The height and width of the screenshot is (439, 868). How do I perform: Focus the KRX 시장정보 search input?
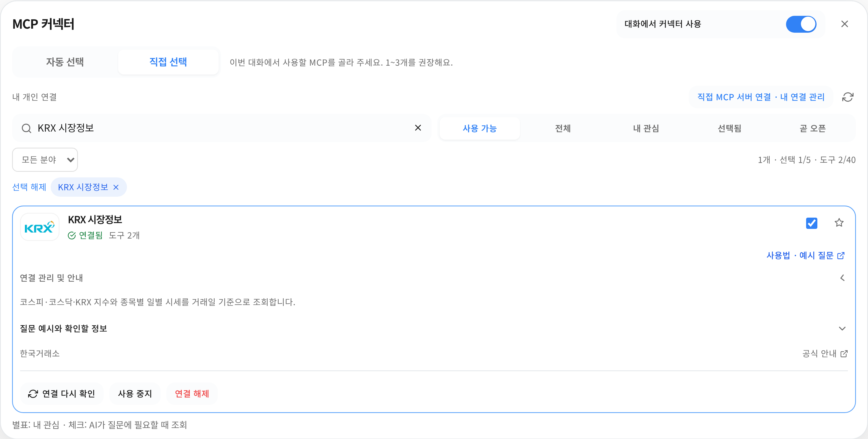tap(222, 128)
